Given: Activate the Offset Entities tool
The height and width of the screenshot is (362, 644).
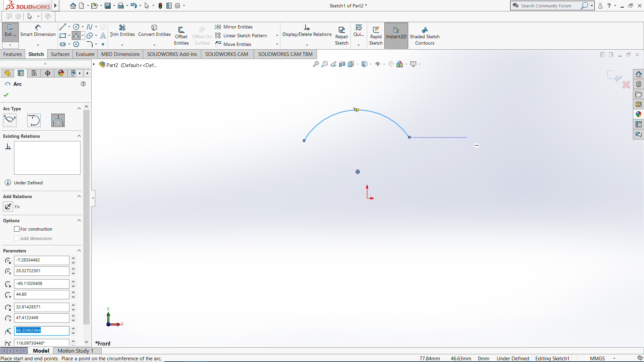Looking at the screenshot, I should (x=181, y=35).
